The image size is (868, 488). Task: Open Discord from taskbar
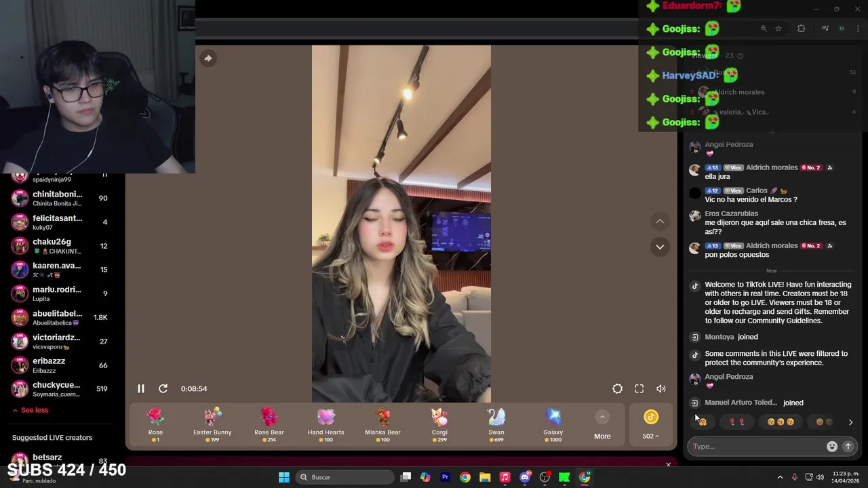(x=525, y=477)
